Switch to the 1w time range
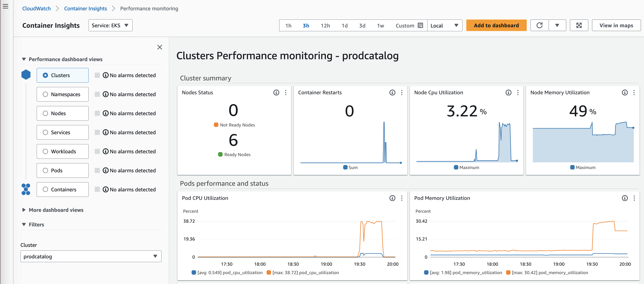The height and width of the screenshot is (284, 644). 381,25
